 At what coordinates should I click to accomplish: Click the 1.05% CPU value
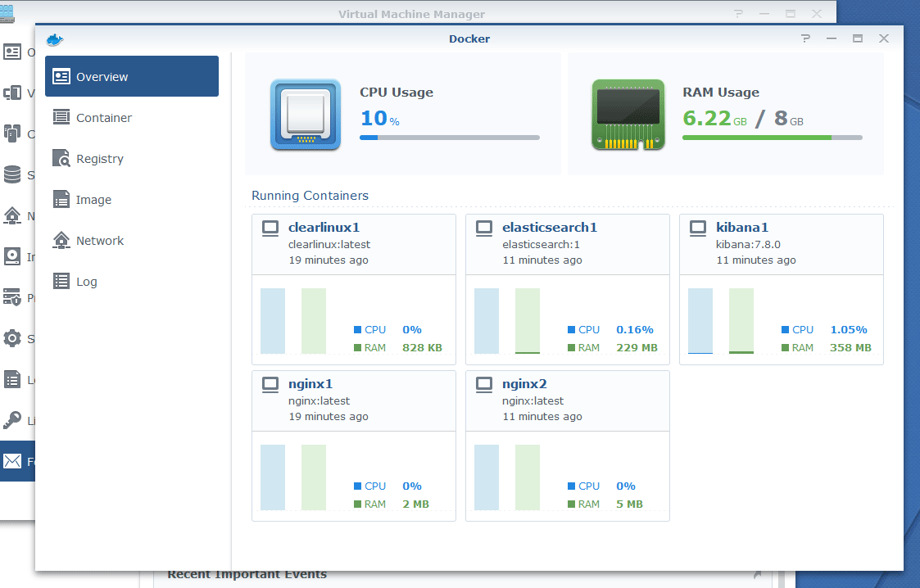[x=849, y=329]
